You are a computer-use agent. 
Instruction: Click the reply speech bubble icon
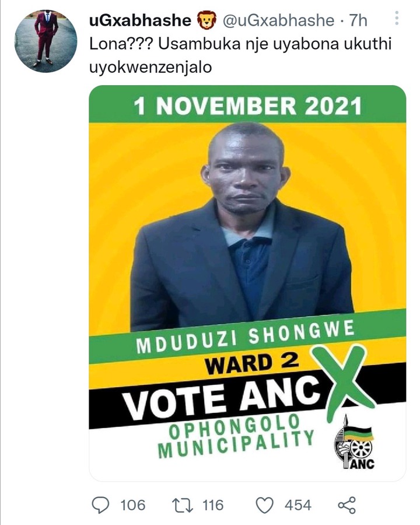coord(100,505)
